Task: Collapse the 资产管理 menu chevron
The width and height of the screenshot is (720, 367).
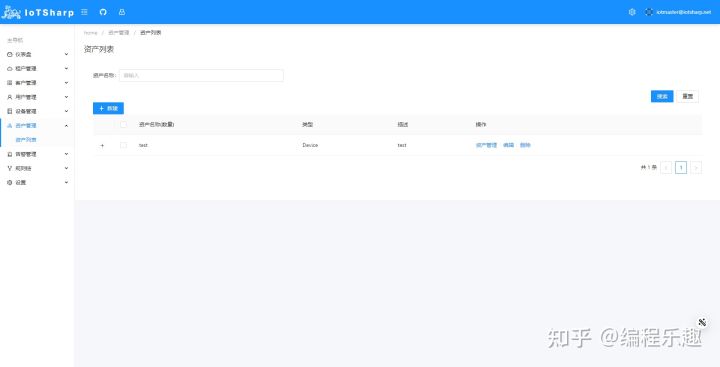Action: coord(66,125)
